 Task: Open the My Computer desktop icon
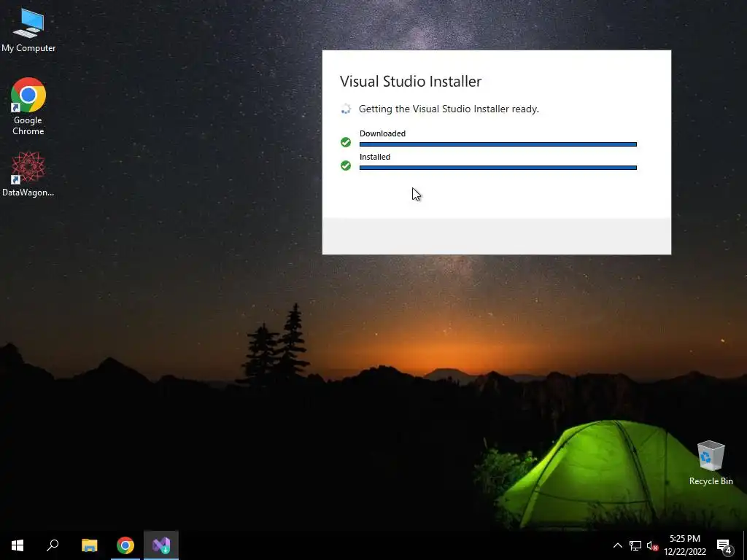[28, 31]
